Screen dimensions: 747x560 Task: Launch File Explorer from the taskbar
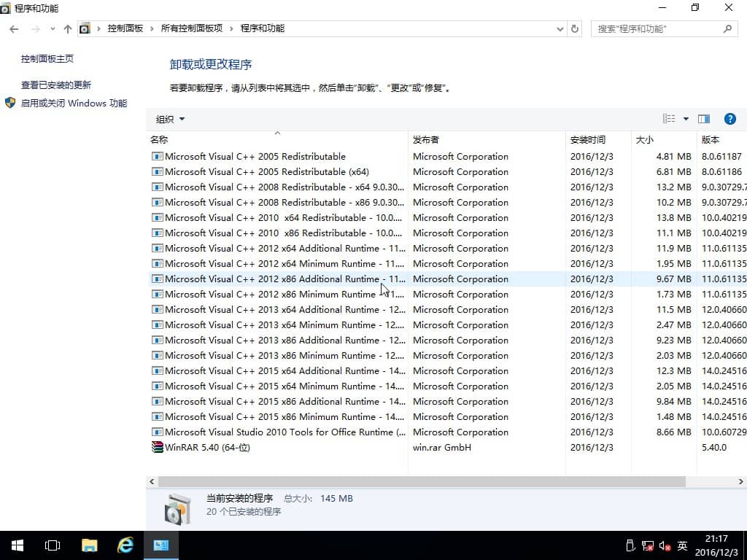click(89, 545)
